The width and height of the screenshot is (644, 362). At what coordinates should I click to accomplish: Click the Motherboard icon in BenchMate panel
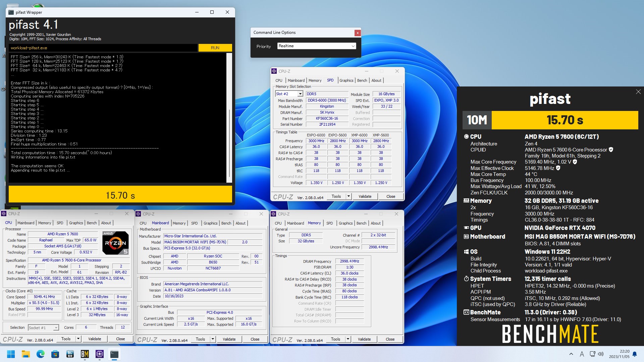pyautogui.click(x=466, y=237)
